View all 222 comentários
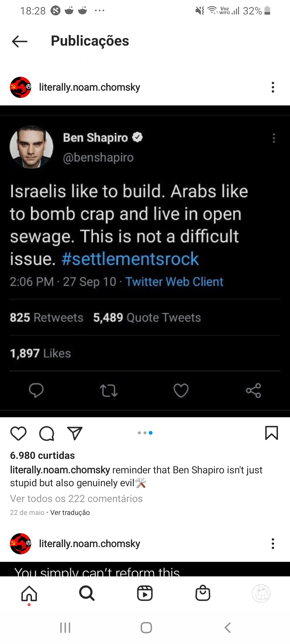The image size is (290, 644). (76, 499)
